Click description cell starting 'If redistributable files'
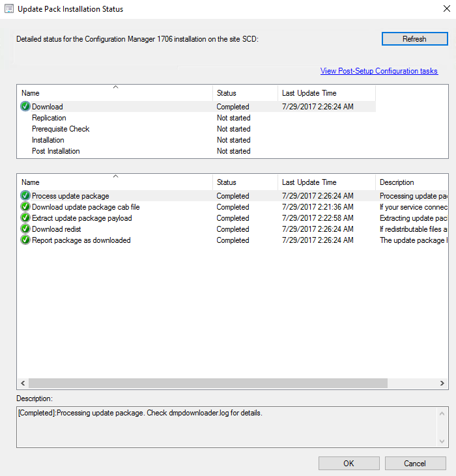Screen dimensions: 456x476 [414, 229]
